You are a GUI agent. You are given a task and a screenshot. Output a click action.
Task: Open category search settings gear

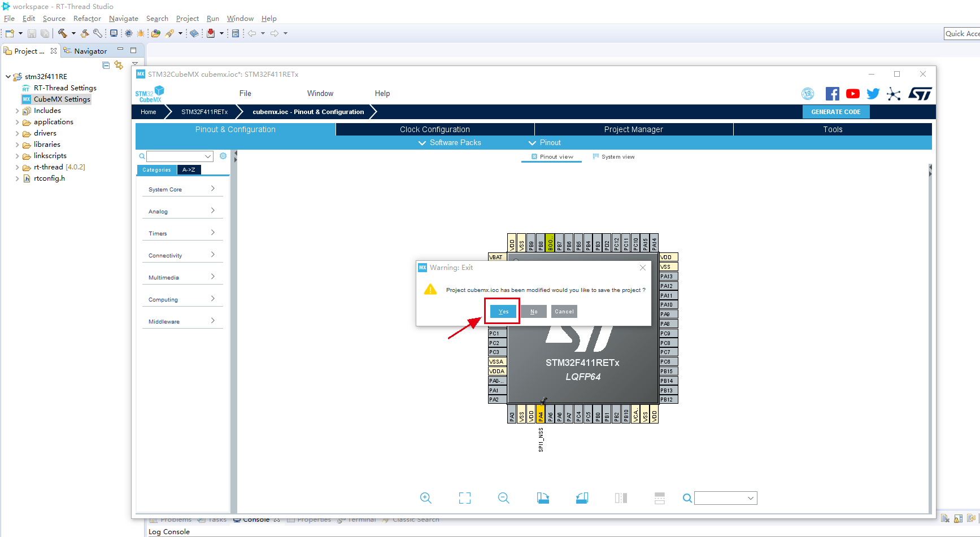(223, 156)
